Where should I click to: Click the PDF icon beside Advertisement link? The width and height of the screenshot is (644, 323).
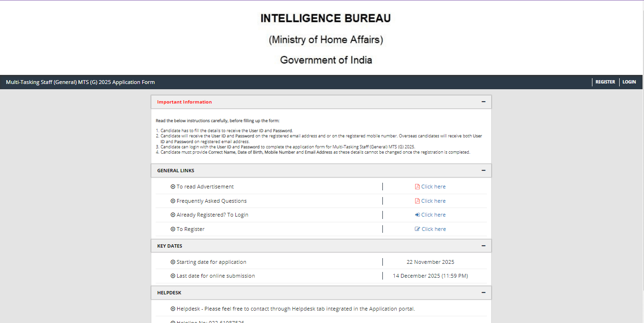click(417, 186)
